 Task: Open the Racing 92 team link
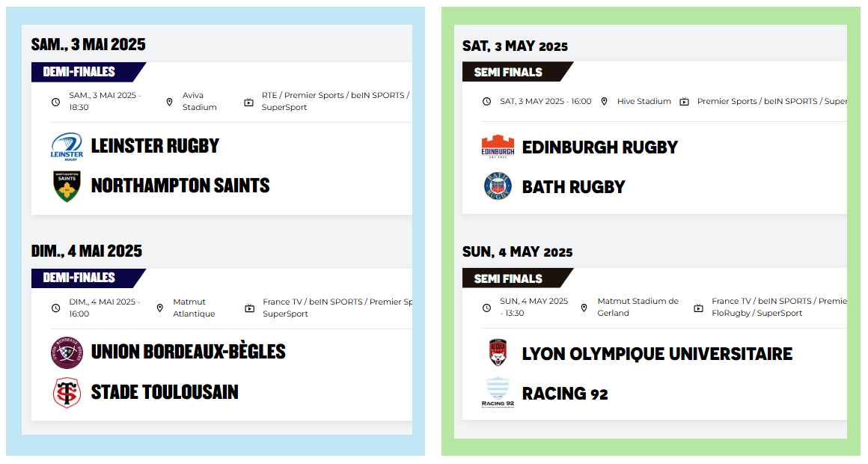click(x=565, y=394)
